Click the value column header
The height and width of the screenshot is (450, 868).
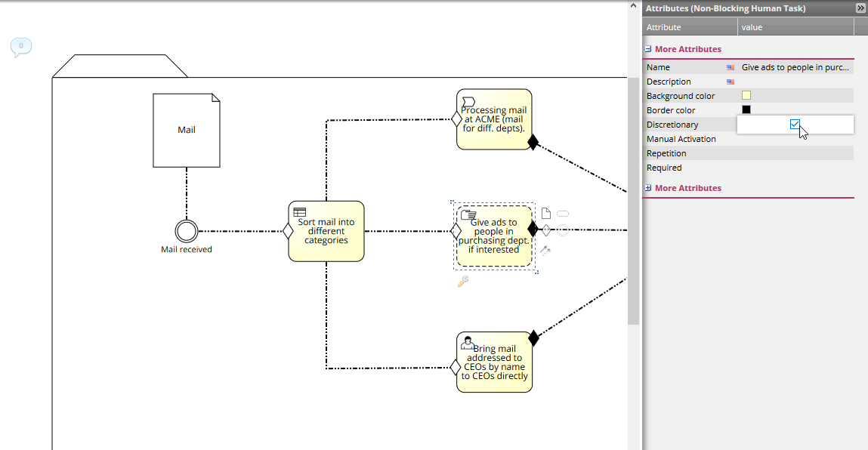click(795, 27)
